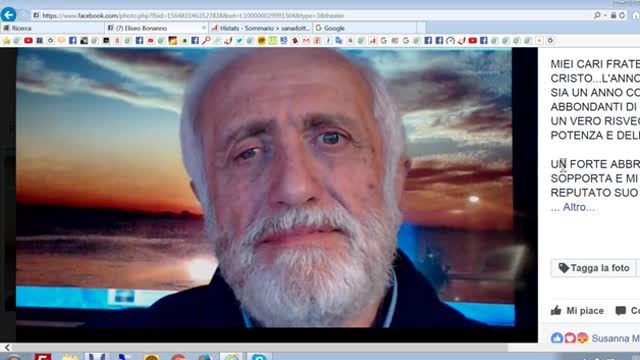Click the caption line 'ABBONDANTI DI'
The image size is (640, 360).
click(x=594, y=107)
